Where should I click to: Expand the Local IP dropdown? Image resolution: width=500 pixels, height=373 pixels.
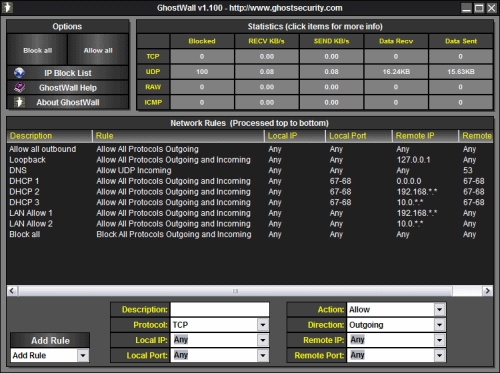pos(263,340)
